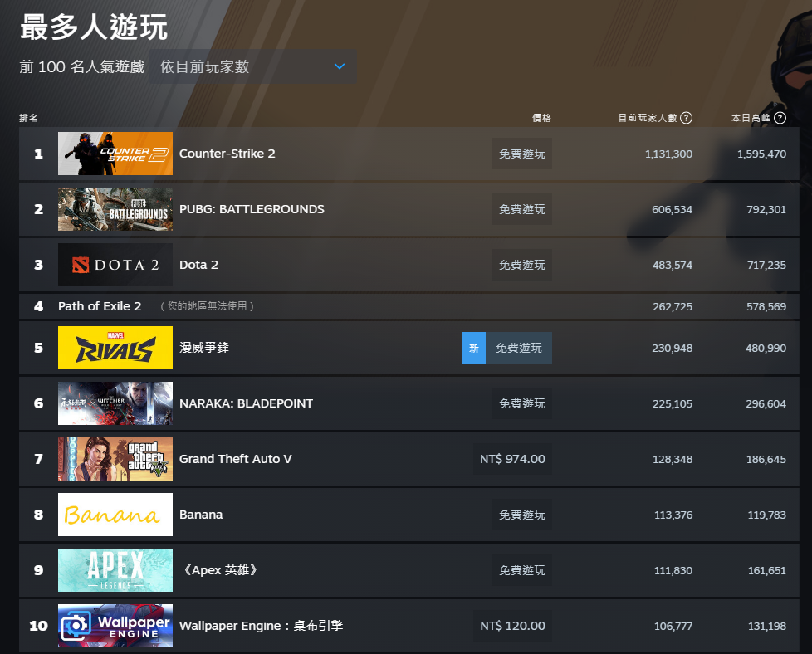Click the NT$ 120.00 price for Wallpaper Engine
The width and height of the screenshot is (812, 654).
point(512,626)
